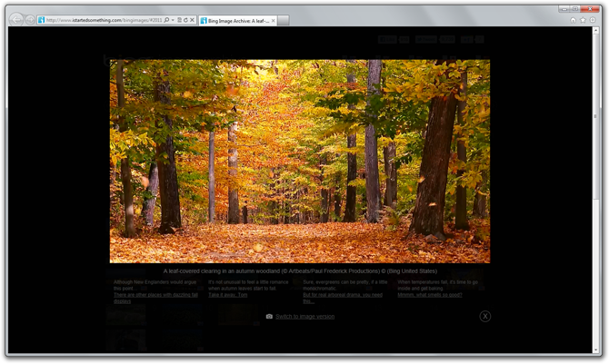
Task: Click the scrollbar down arrow
Action: pos(595,349)
